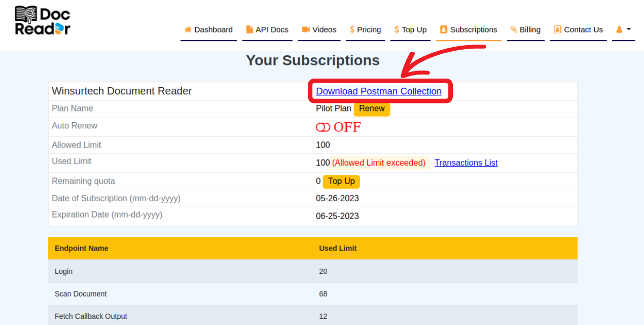The image size is (644, 325).
Task: Click the Allowed Limit value 100
Action: [x=323, y=145]
